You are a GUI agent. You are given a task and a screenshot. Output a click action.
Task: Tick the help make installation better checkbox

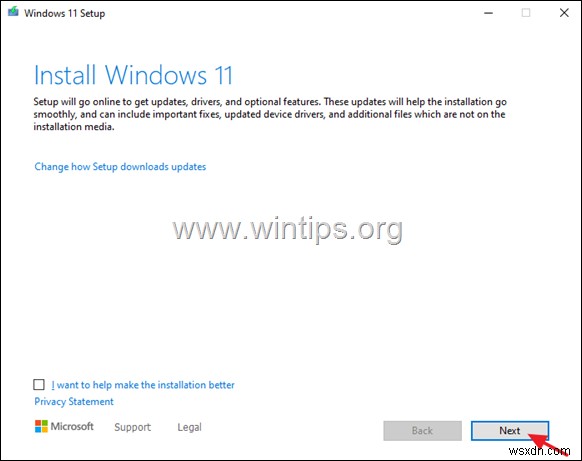click(39, 385)
